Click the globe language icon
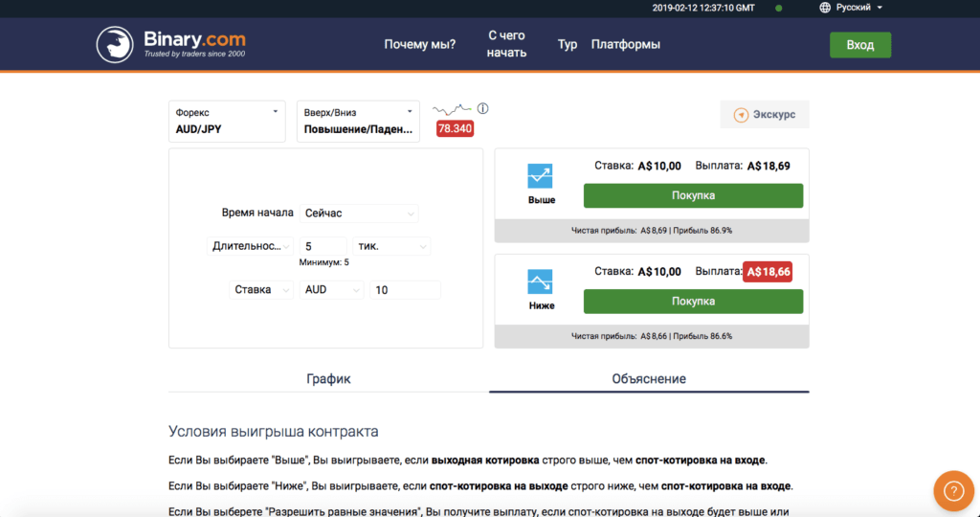Screen dimensions: 980x517 pyautogui.click(x=825, y=8)
